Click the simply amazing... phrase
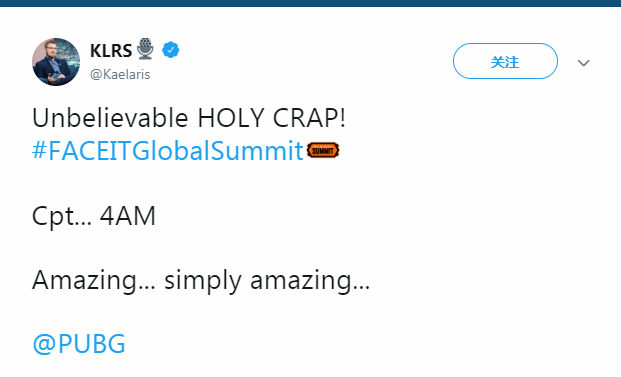 pyautogui.click(x=267, y=281)
